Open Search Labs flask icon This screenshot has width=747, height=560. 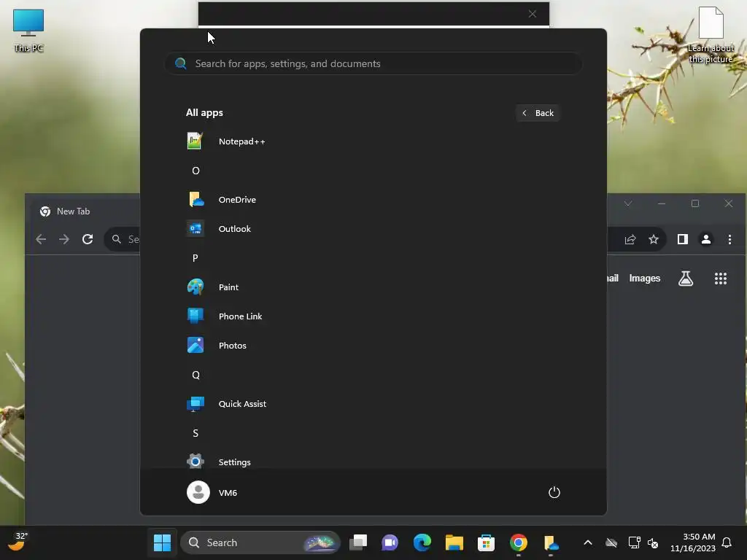point(686,279)
